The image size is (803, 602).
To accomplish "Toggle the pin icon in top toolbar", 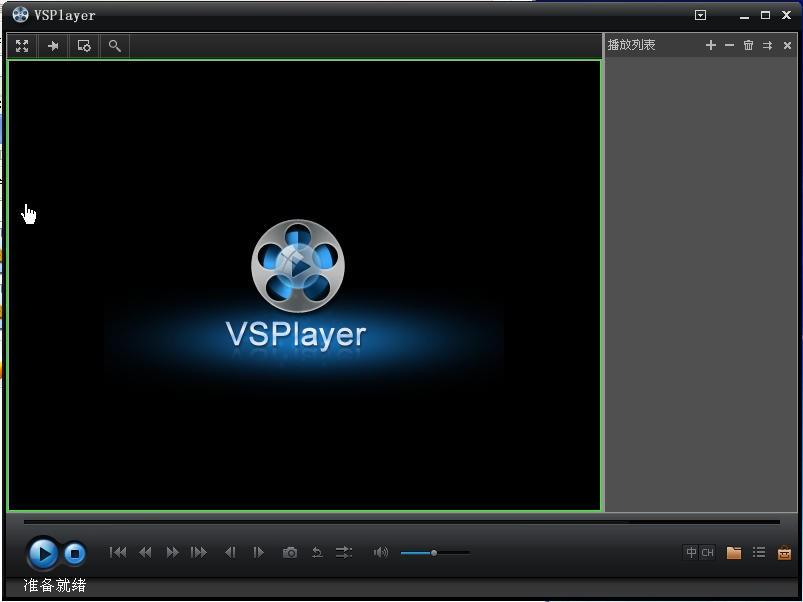I will [x=53, y=46].
